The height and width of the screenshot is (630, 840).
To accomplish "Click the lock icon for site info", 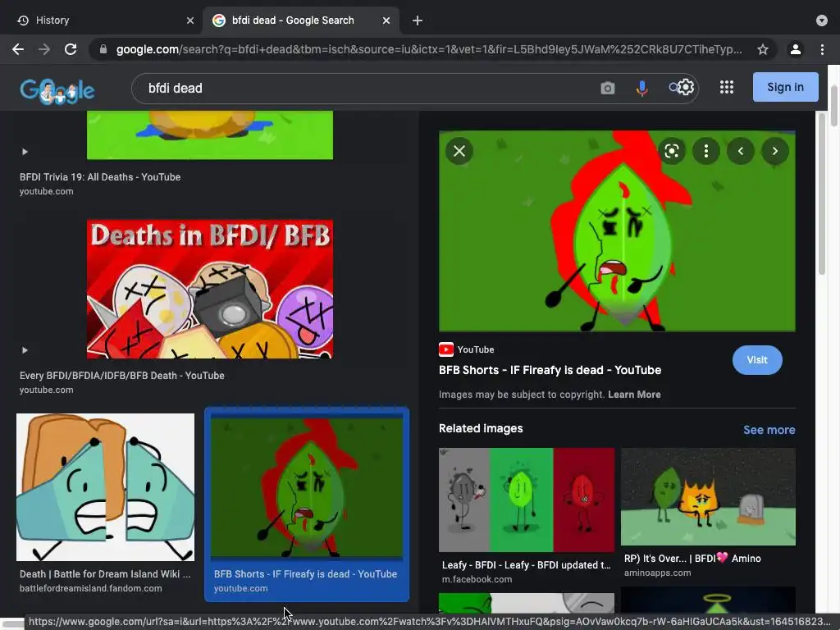I will click(x=103, y=49).
